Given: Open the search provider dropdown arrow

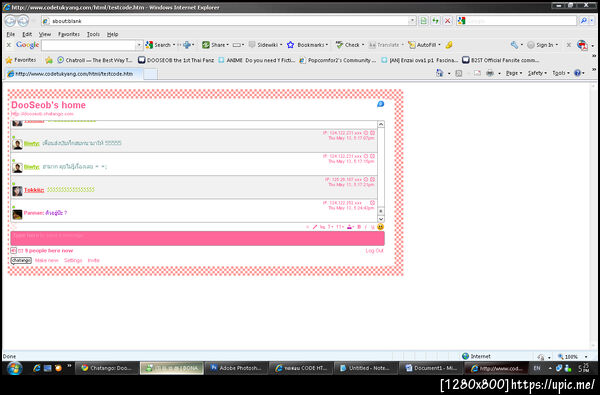Looking at the screenshot, I should [592, 21].
